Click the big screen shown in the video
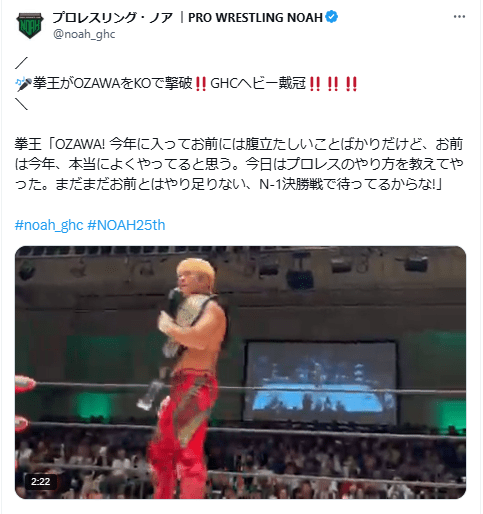 coord(321,382)
